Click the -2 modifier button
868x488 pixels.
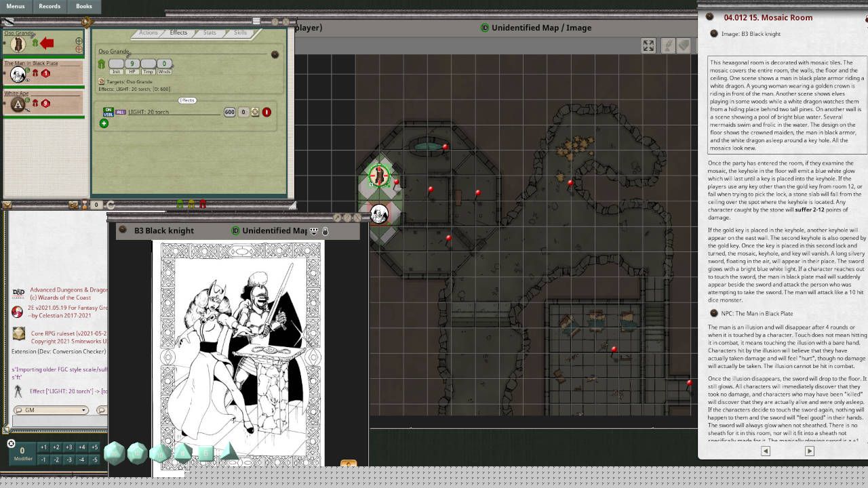click(56, 460)
